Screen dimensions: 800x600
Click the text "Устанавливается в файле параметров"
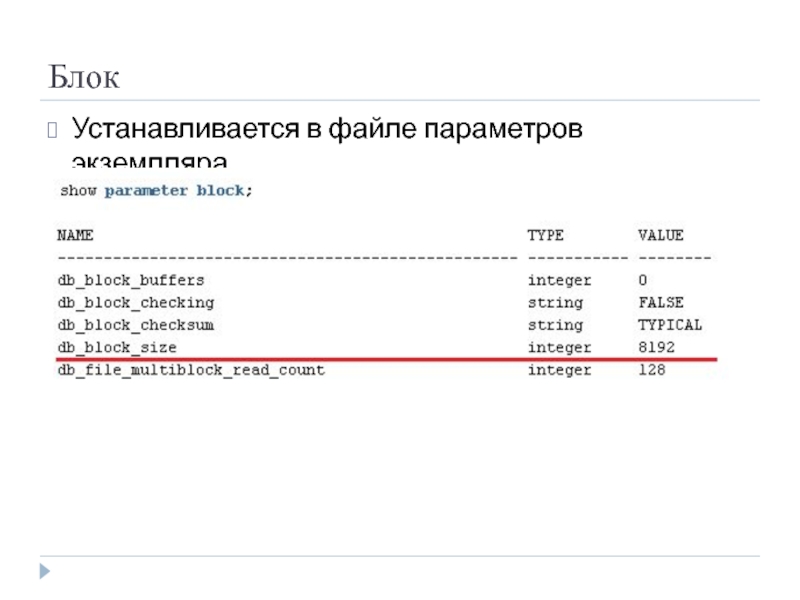click(327, 129)
